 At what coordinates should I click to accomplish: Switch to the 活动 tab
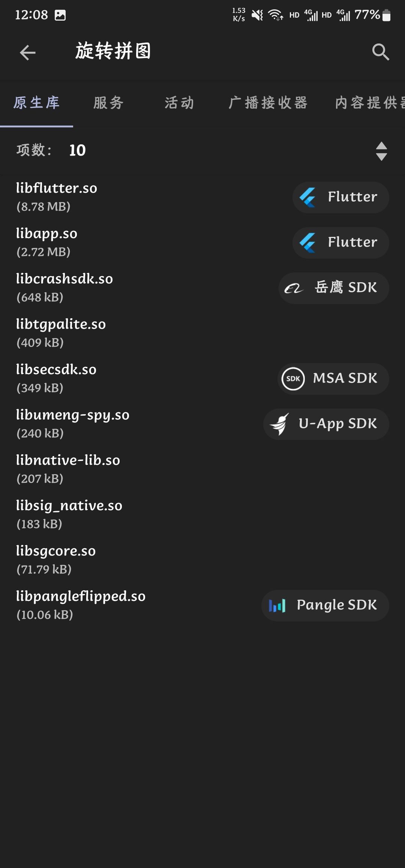tap(179, 103)
